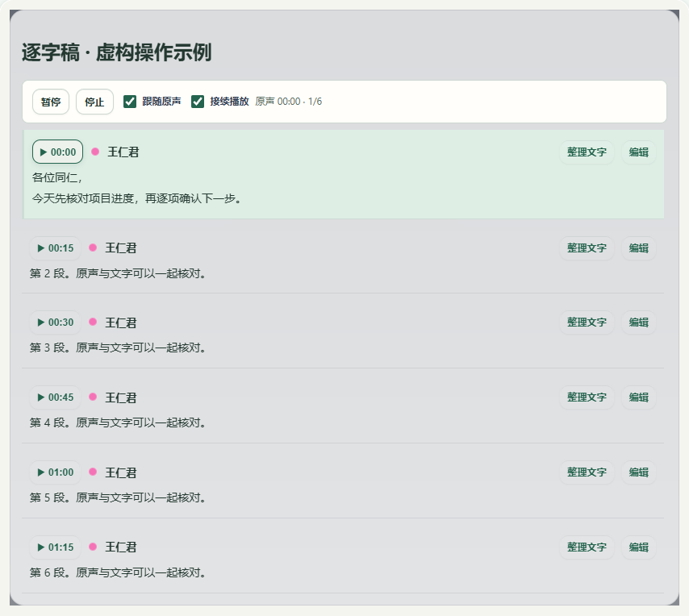
Task: Click 整理文字 for the 01:15 segment
Action: pyautogui.click(x=587, y=547)
